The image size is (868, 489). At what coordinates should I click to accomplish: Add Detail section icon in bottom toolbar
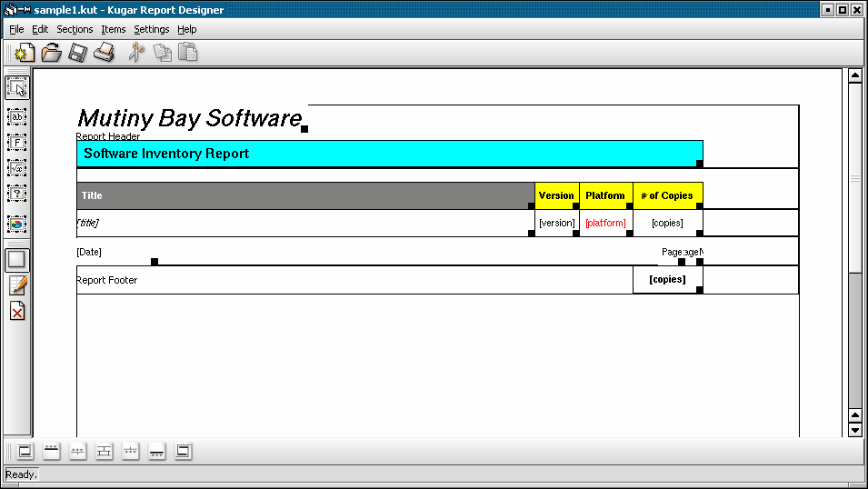[x=105, y=452]
